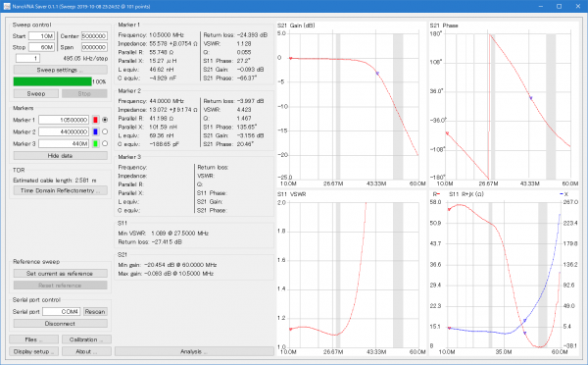Click the S21 Phase chart

(505, 105)
